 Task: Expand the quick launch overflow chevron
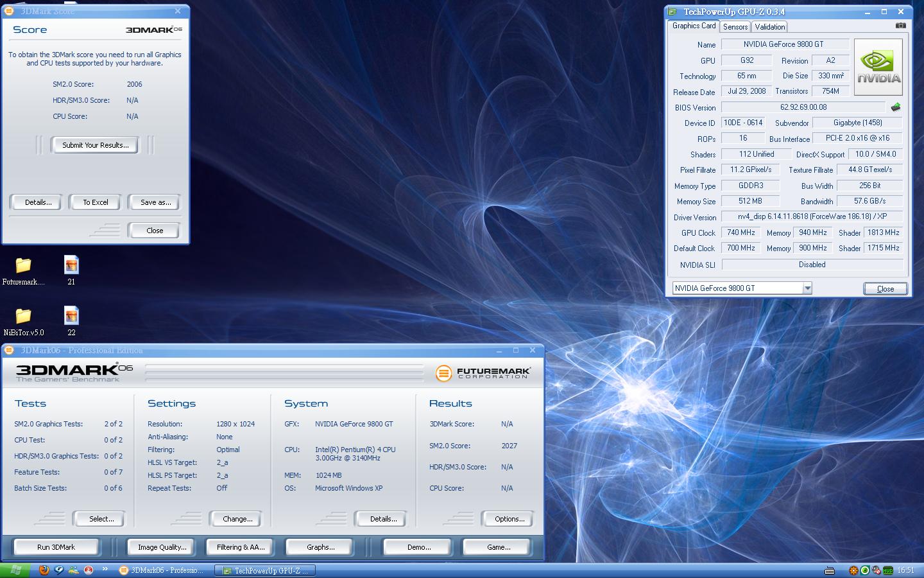(x=105, y=569)
